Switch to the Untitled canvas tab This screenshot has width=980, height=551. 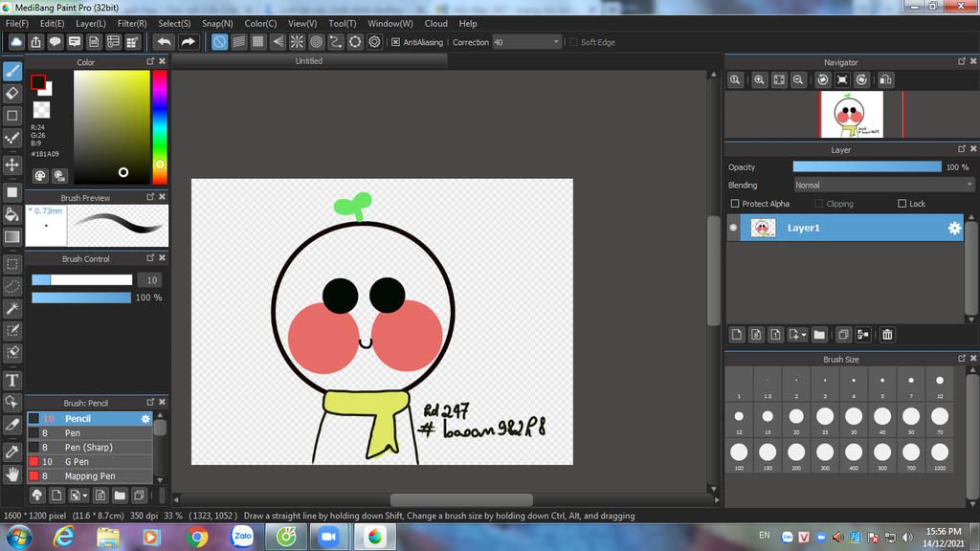coord(309,61)
